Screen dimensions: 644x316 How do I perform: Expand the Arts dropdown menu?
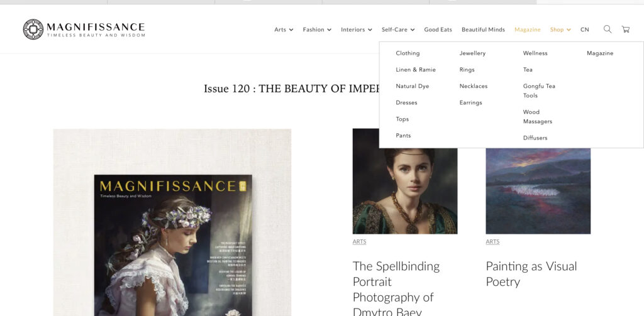[x=284, y=30]
